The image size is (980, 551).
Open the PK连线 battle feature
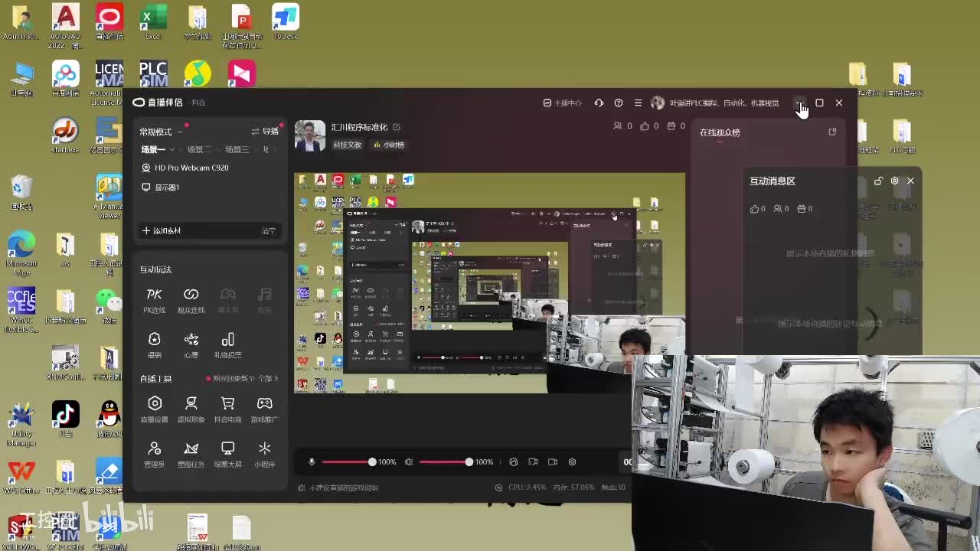pyautogui.click(x=155, y=301)
